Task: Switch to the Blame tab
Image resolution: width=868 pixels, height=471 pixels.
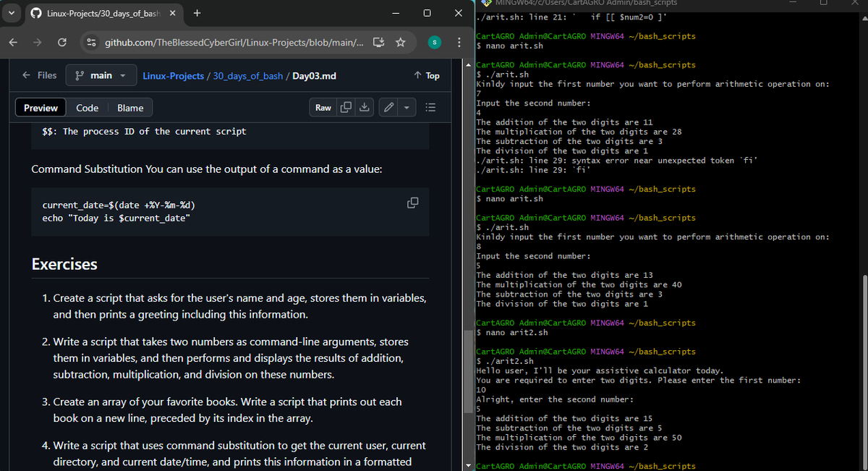Action: [129, 107]
